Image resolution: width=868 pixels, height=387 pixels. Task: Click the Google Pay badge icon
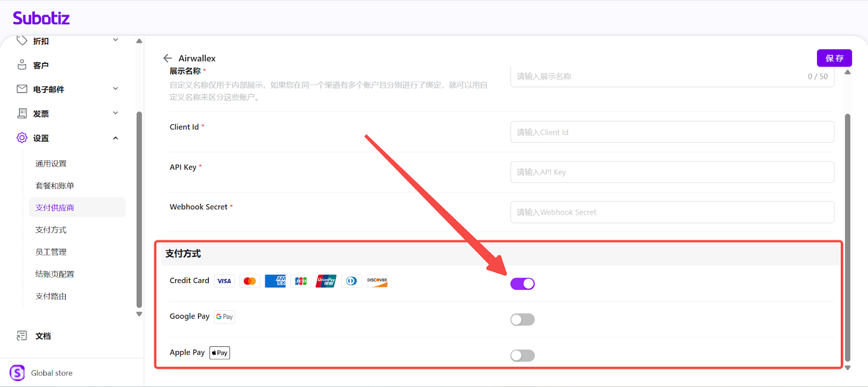224,317
